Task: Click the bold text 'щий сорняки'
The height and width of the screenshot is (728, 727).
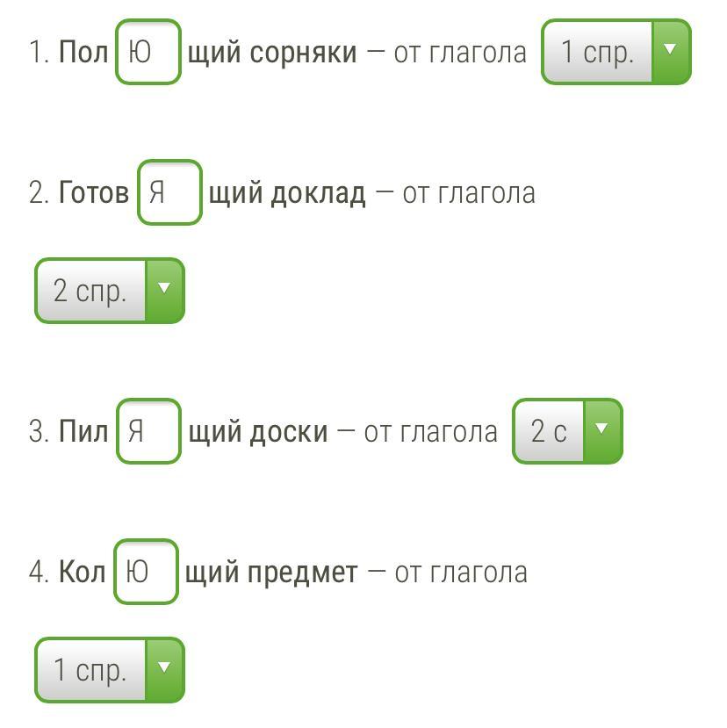Action: [x=272, y=53]
